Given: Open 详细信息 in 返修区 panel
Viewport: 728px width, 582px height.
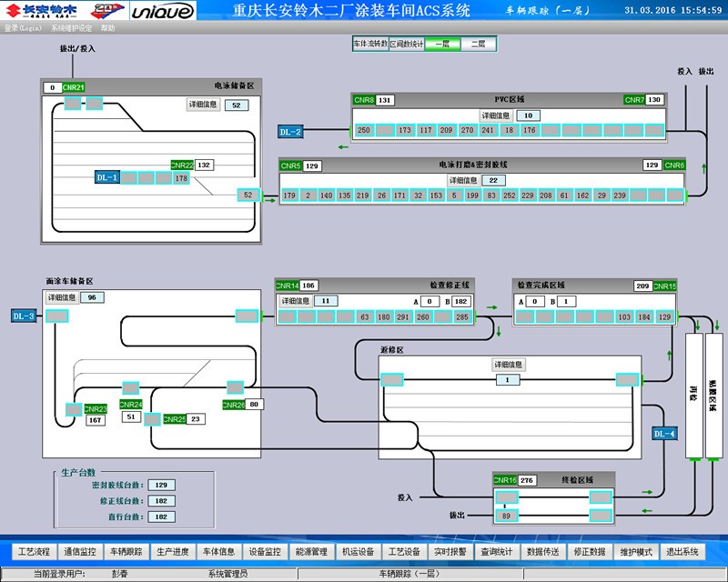Looking at the screenshot, I should coord(509,365).
